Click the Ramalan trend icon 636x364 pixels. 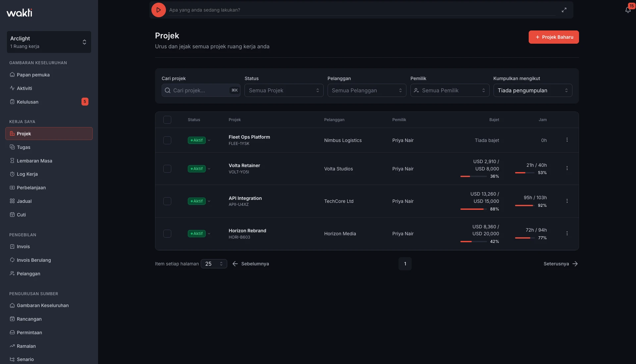12,346
